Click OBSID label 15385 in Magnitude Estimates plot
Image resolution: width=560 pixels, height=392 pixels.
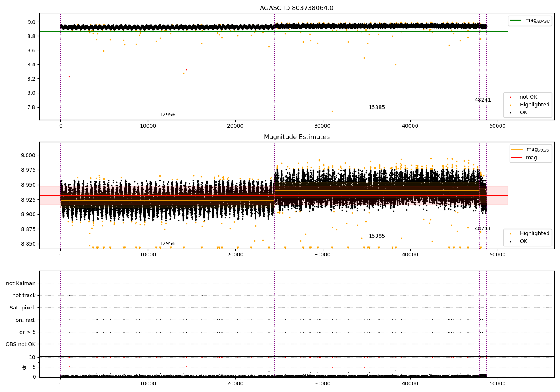click(x=377, y=236)
